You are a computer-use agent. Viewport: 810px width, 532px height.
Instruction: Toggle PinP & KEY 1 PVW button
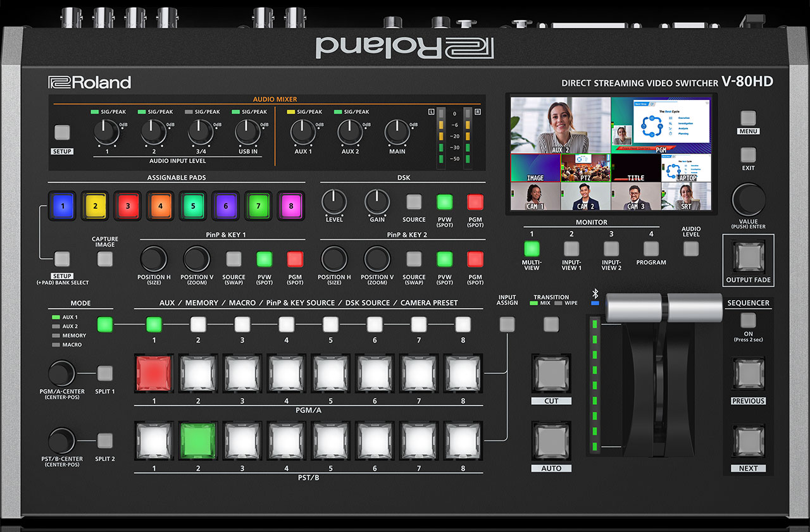[265, 259]
